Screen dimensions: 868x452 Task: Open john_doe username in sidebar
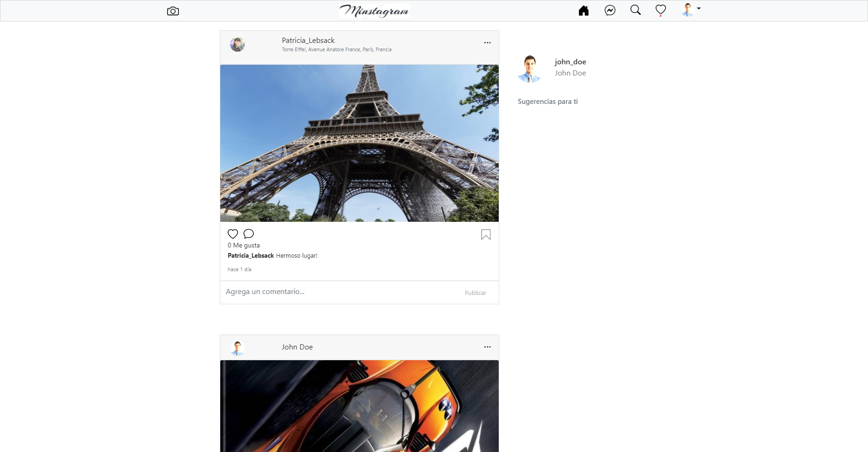[570, 62]
